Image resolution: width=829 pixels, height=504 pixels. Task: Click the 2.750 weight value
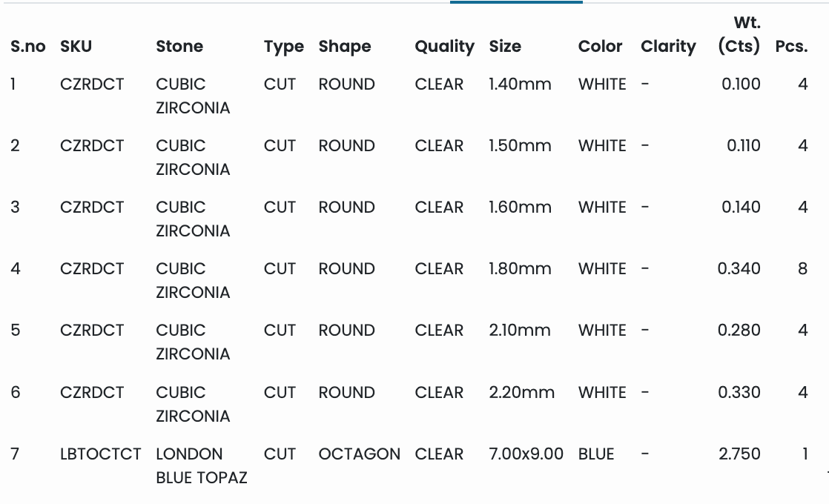pyautogui.click(x=739, y=454)
